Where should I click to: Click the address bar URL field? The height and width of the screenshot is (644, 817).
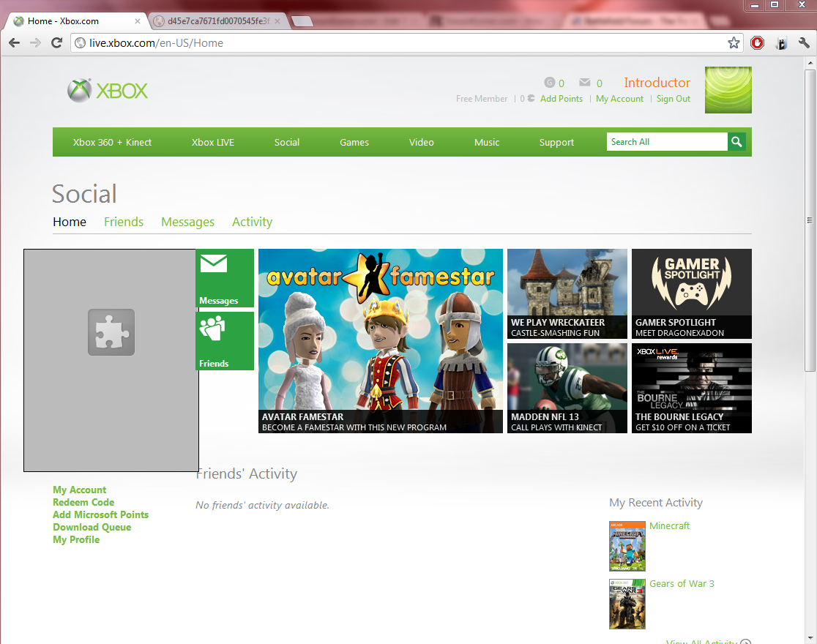pos(406,42)
